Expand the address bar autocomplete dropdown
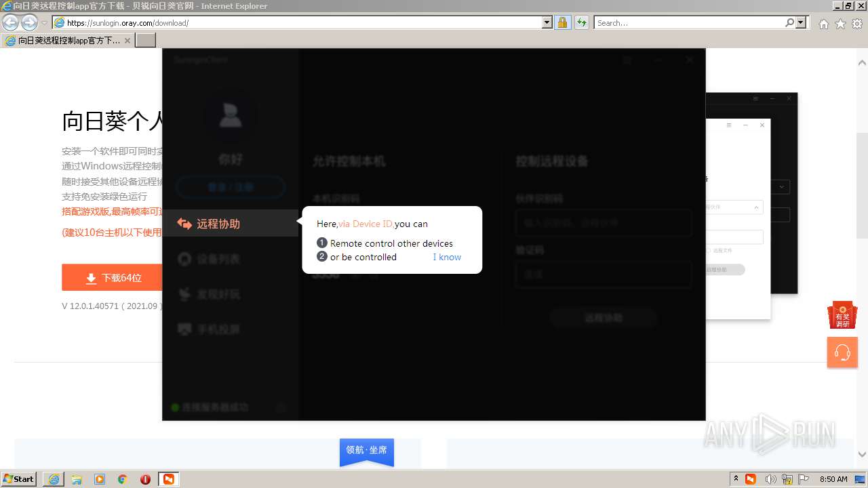This screenshot has height=488, width=868. coord(547,22)
